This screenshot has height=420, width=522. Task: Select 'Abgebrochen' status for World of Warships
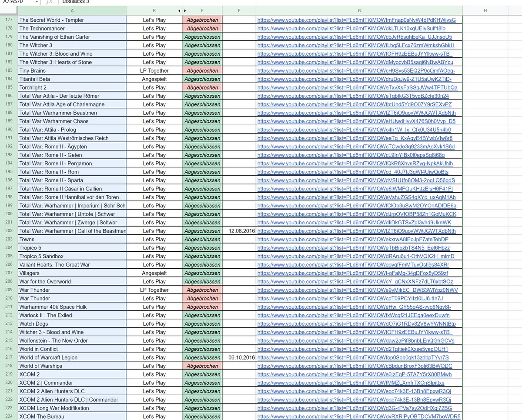click(202, 366)
